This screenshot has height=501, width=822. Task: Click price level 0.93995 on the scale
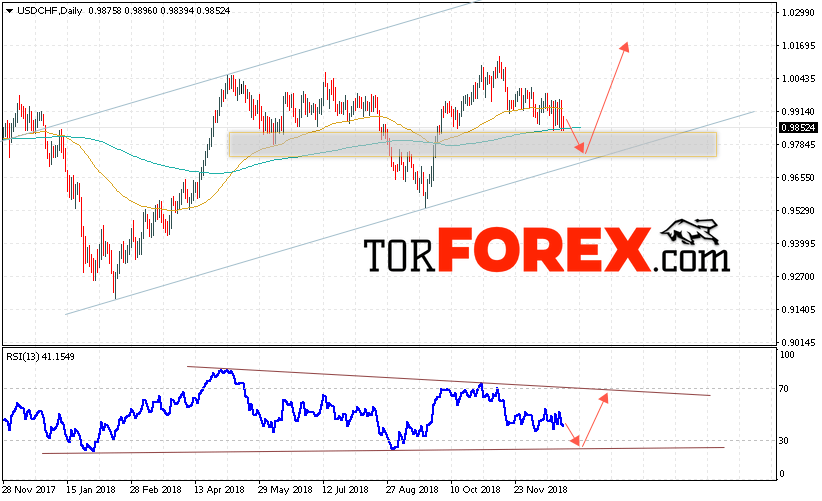click(798, 244)
